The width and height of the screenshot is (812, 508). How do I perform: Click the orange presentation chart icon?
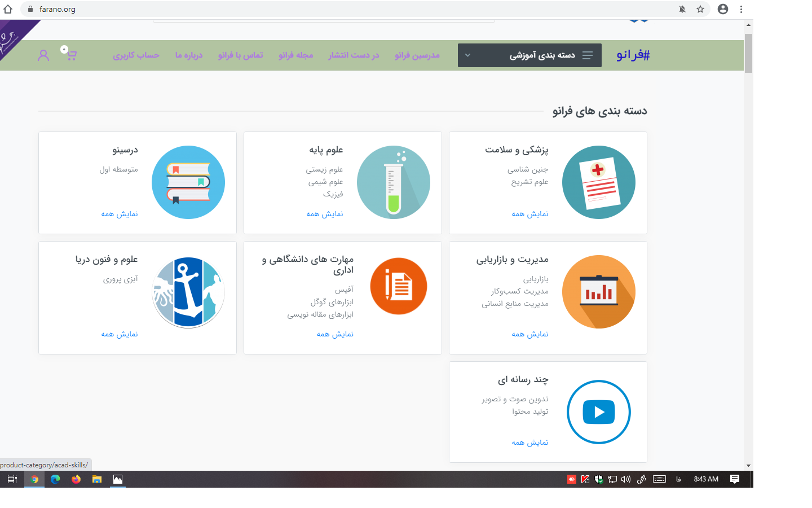[x=598, y=292]
